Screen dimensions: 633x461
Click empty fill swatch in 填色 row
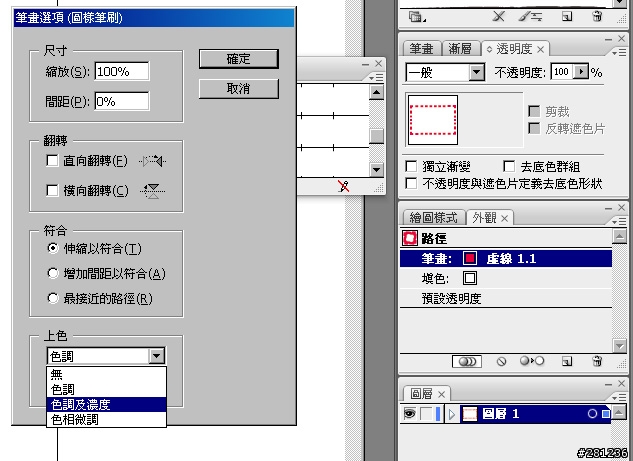point(470,278)
